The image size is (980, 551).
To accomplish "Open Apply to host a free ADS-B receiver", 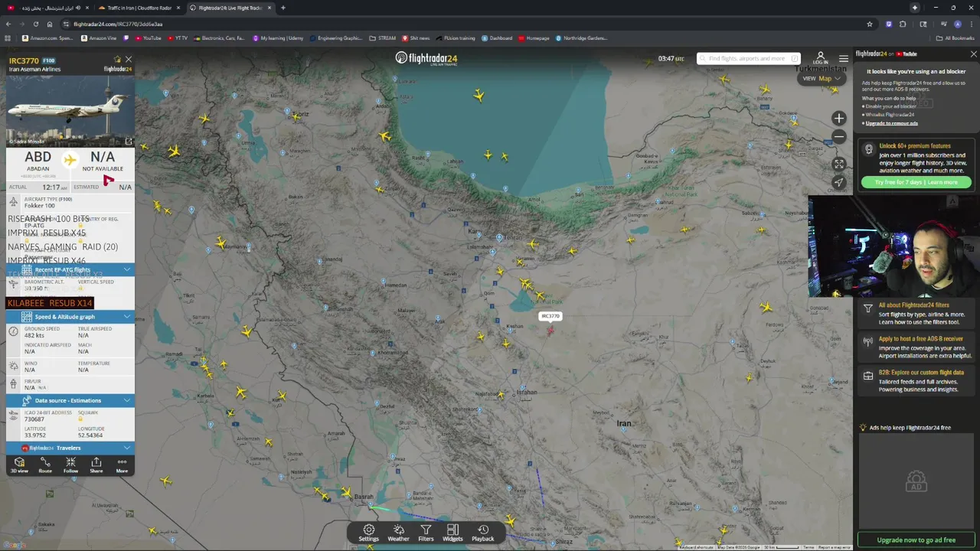I will point(916,347).
